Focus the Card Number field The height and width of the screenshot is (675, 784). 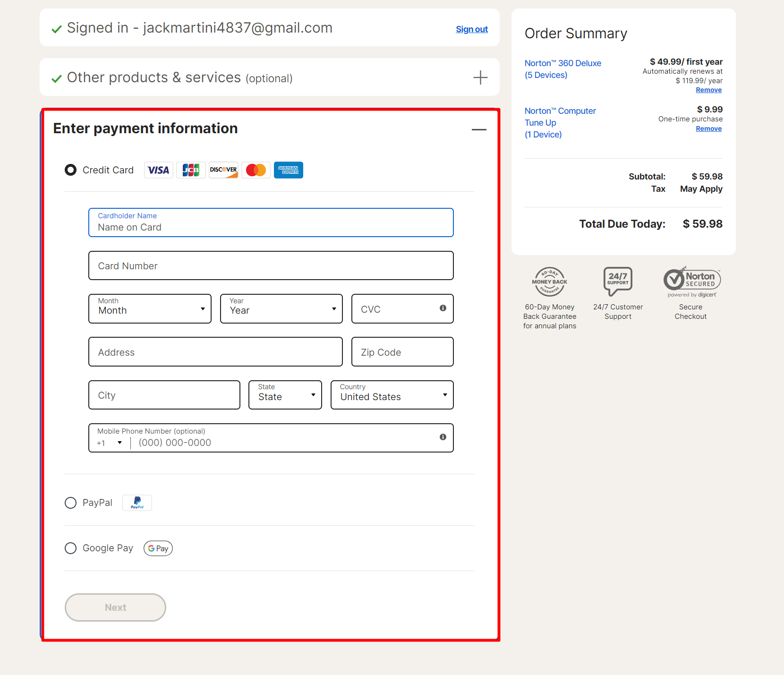click(x=271, y=266)
